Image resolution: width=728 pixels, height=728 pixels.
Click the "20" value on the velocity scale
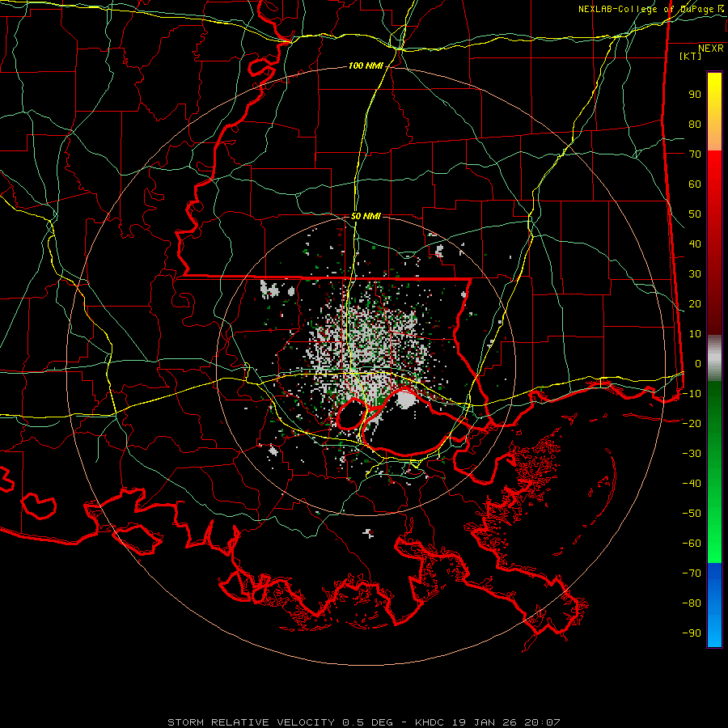695,304
